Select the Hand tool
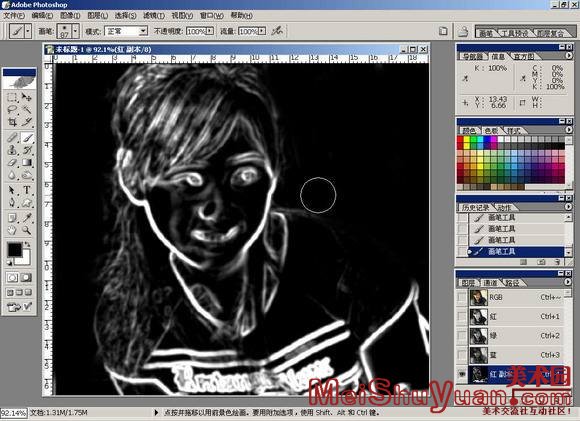580x421 pixels. (12, 230)
